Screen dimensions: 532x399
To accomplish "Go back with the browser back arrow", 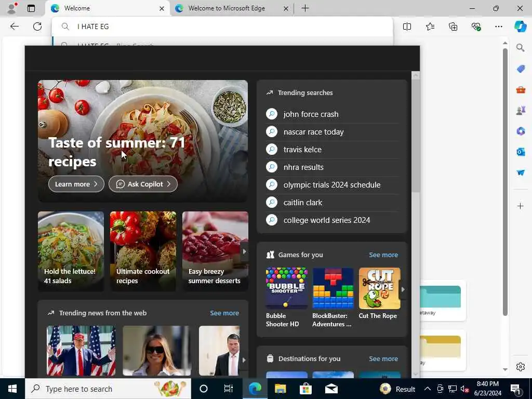I will pos(14,26).
